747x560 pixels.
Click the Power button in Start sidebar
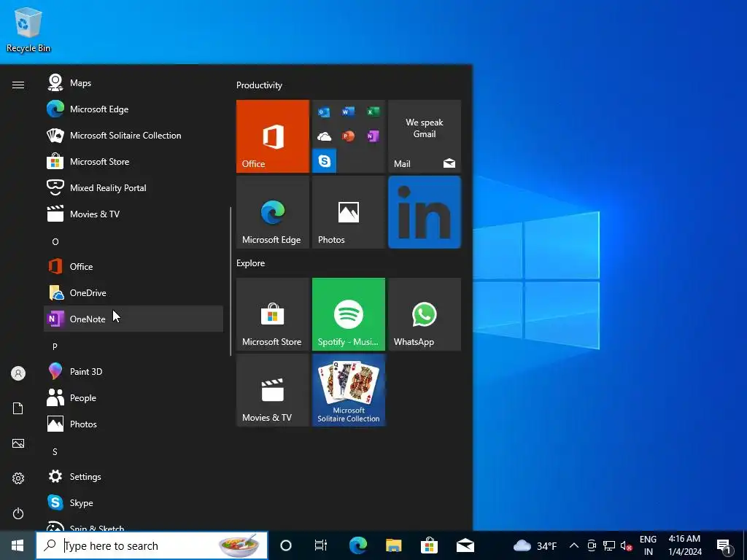(x=18, y=513)
